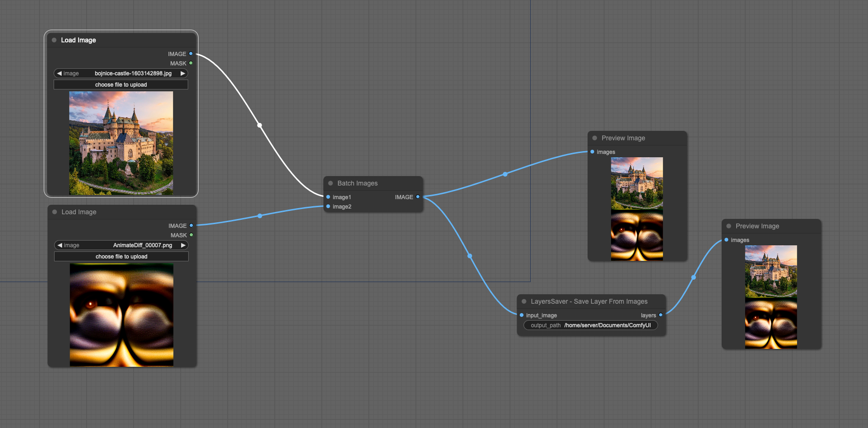868x428 pixels.
Task: Open the castle thumbnail in the right Preview Image node
Action: pyautogui.click(x=771, y=271)
